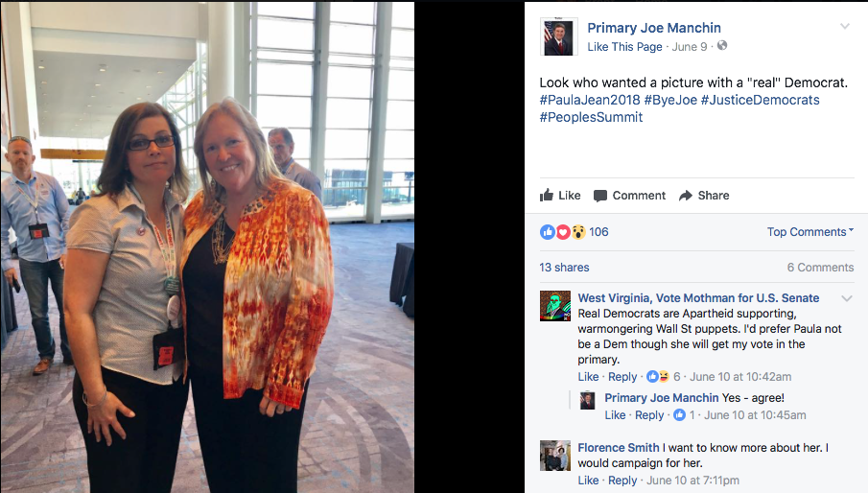Expand the post options chevron
Image resolution: width=868 pixels, height=493 pixels.
click(x=845, y=26)
